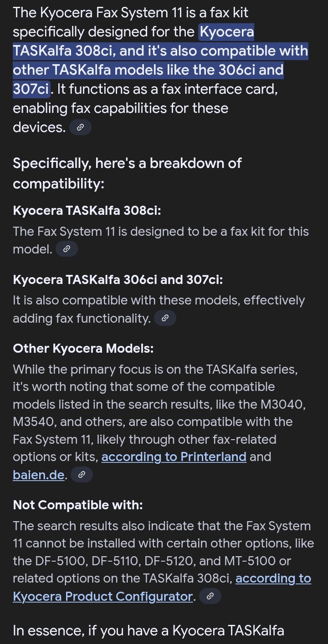328x644 pixels.
Task: Tap the highlighted '307ci' text
Action: click(x=31, y=89)
